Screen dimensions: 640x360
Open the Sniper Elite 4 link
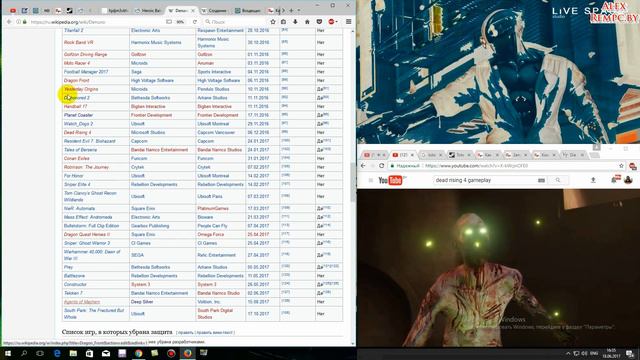click(77, 184)
